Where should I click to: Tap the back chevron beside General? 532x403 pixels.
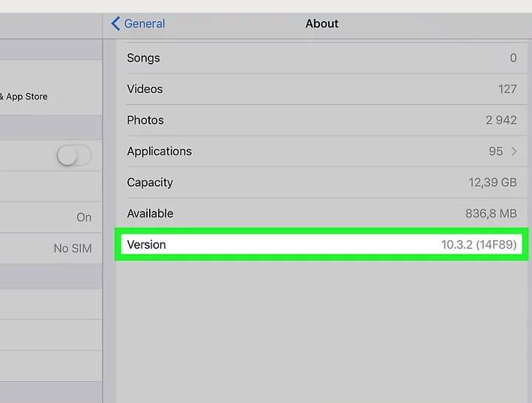click(115, 24)
